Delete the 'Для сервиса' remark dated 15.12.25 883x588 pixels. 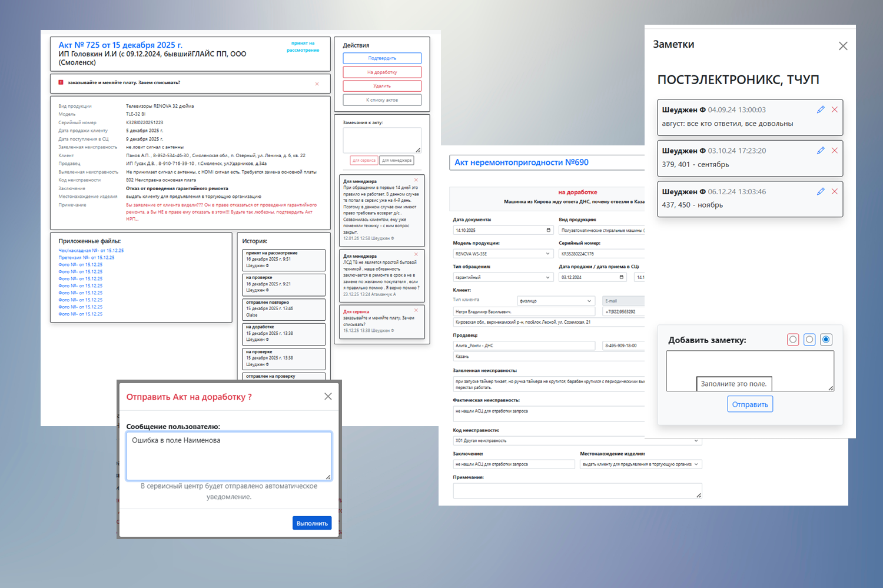(x=416, y=310)
